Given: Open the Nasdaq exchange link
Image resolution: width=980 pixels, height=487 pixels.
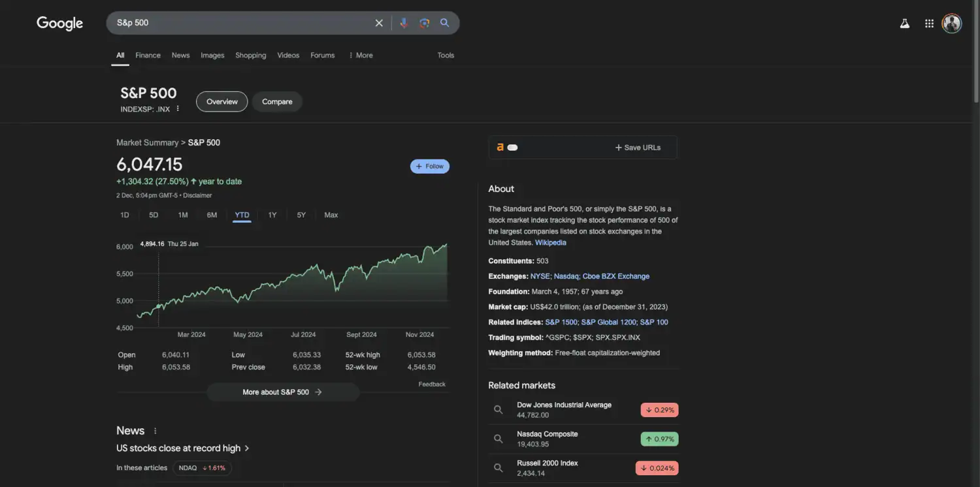Looking at the screenshot, I should click(x=566, y=277).
